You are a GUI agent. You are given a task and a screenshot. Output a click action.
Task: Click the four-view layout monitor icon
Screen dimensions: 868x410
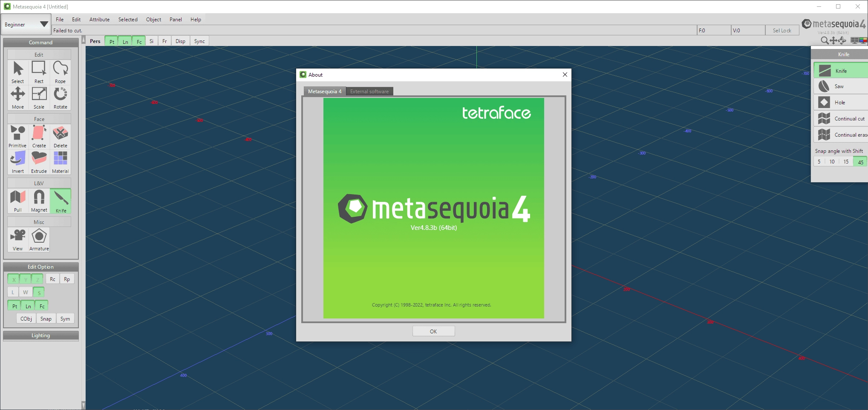[854, 40]
